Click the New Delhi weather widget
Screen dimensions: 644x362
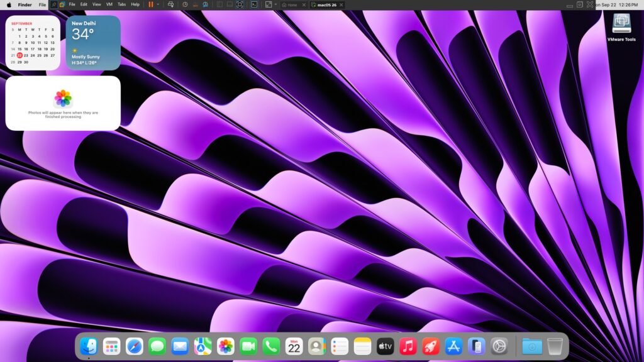(x=93, y=43)
